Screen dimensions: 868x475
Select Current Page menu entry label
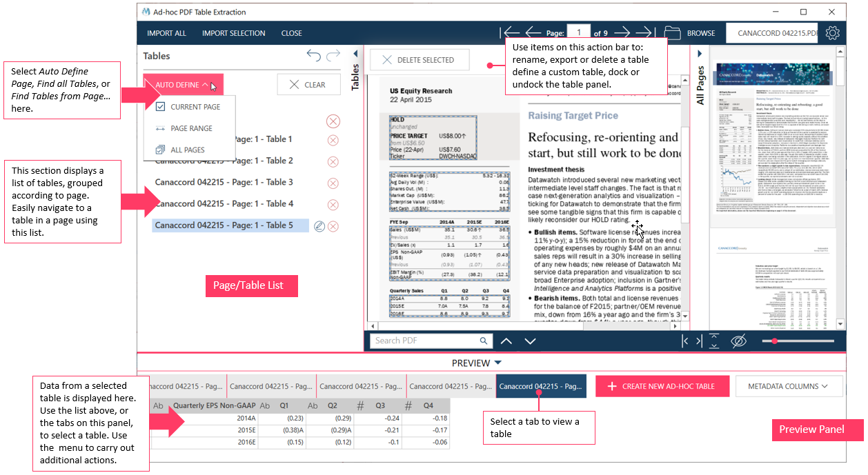196,107
